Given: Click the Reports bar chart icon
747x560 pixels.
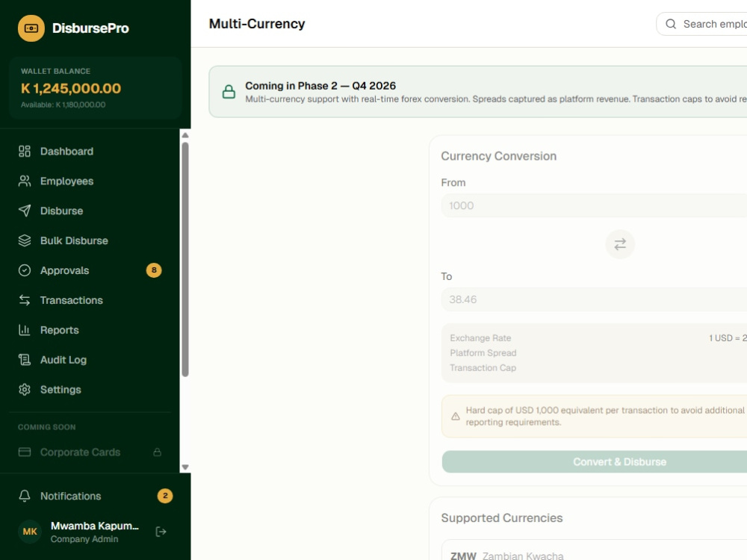Looking at the screenshot, I should (x=25, y=330).
